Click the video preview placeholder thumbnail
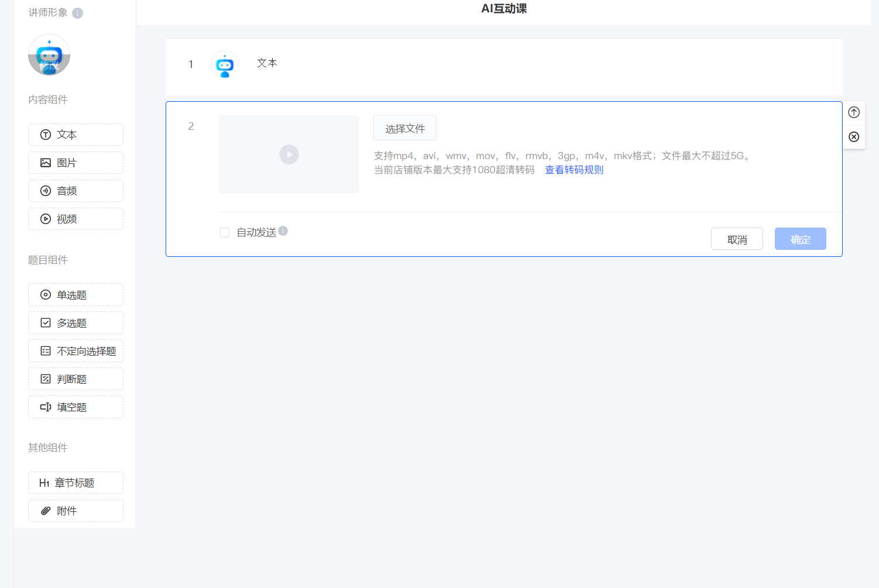 click(x=289, y=154)
